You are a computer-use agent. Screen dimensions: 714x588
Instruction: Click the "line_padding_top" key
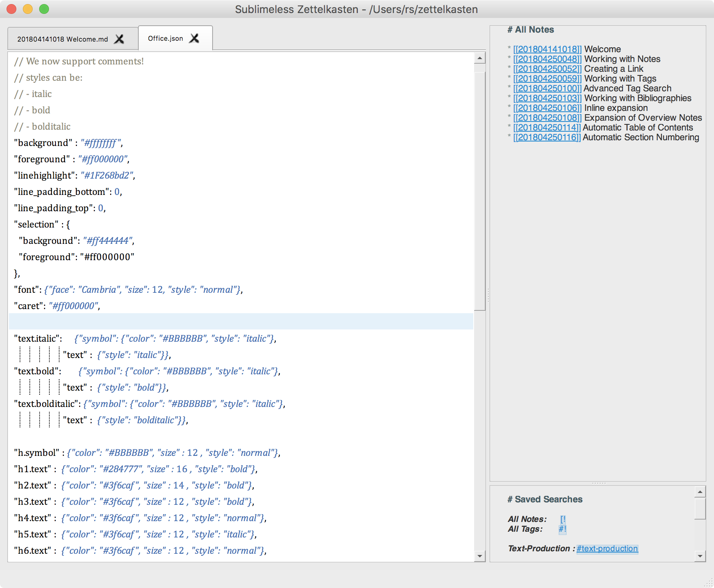tap(53, 208)
